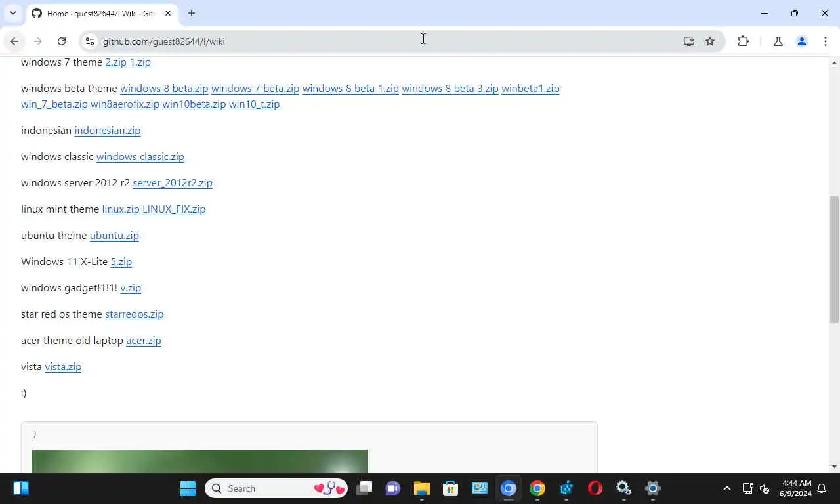Screen dimensions: 840x504
Task: Install app icon in address bar
Action: click(688, 41)
